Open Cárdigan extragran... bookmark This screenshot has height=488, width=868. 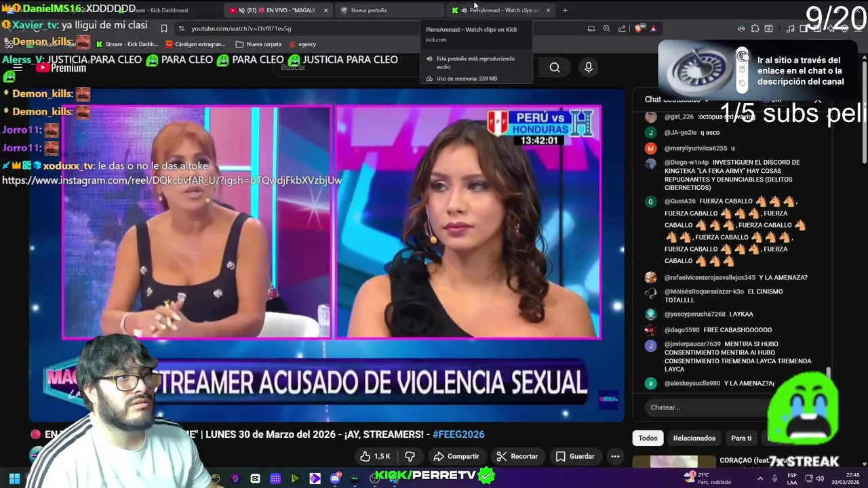click(195, 44)
